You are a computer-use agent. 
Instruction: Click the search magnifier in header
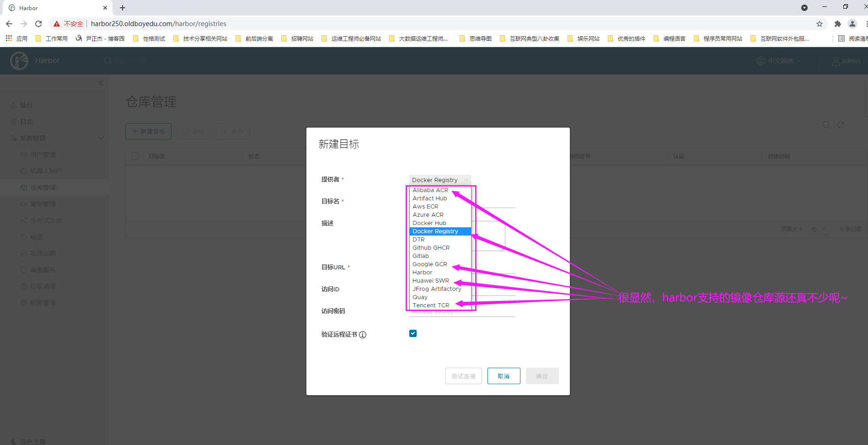[x=108, y=61]
